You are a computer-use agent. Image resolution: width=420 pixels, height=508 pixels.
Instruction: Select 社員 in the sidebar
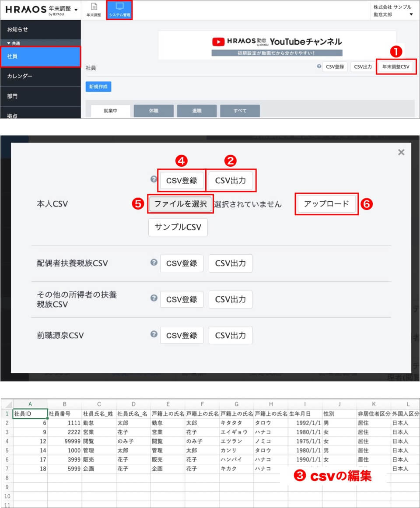click(40, 56)
